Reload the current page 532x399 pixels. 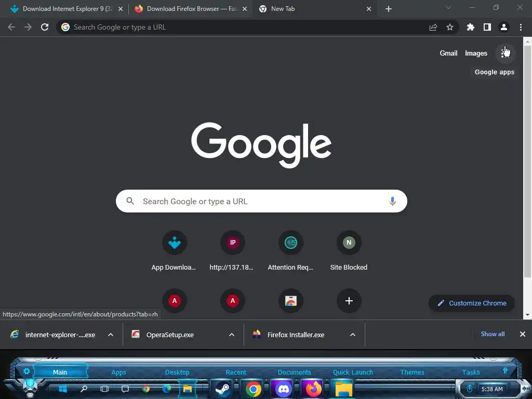45,27
